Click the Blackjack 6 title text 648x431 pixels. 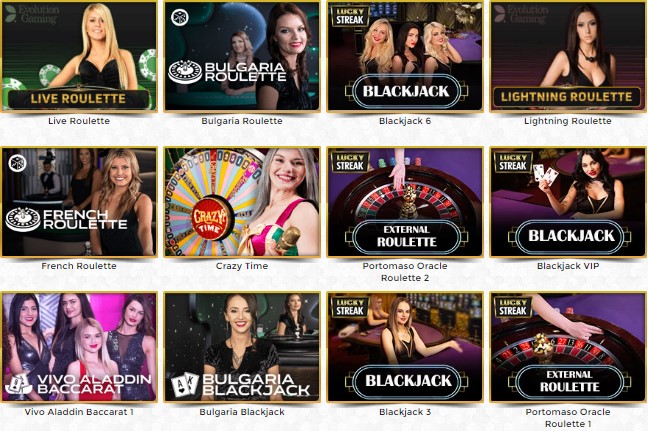(x=405, y=121)
